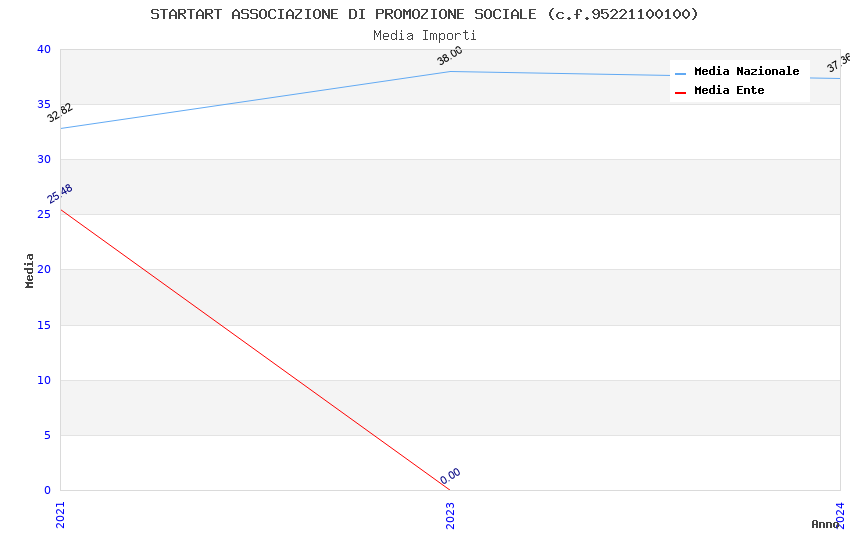The width and height of the screenshot is (850, 550).
Task: Click the subtitle Media Importi
Action: point(424,36)
